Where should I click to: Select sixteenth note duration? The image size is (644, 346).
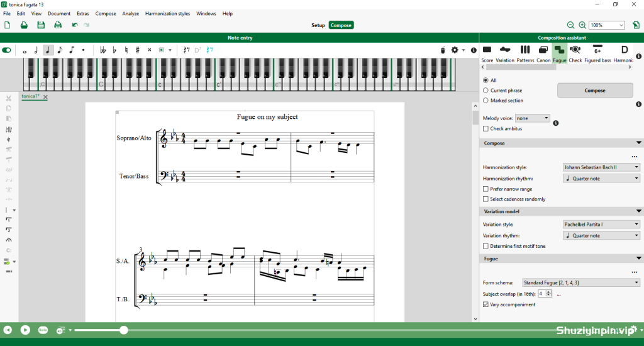point(72,50)
